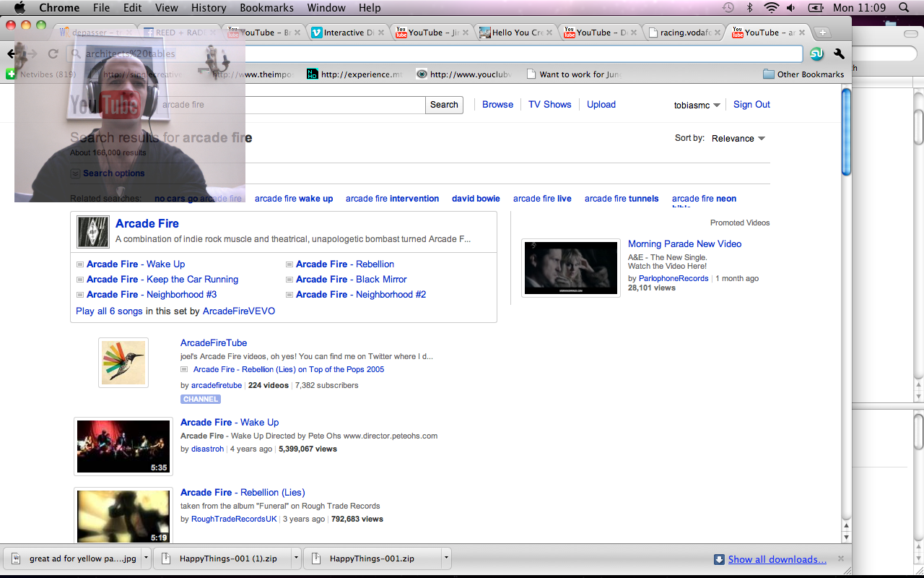Viewport: 924px width, 578px height.
Task: Click the Play all 6 songs link
Action: (109, 311)
